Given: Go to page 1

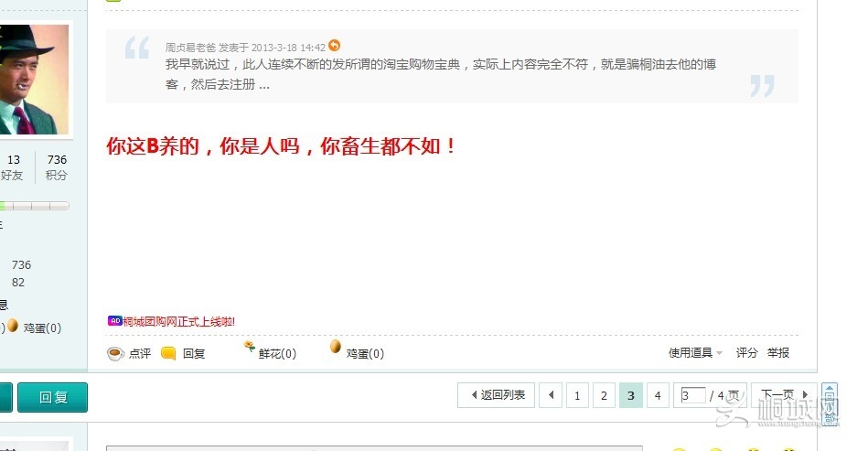Looking at the screenshot, I should pos(577,395).
